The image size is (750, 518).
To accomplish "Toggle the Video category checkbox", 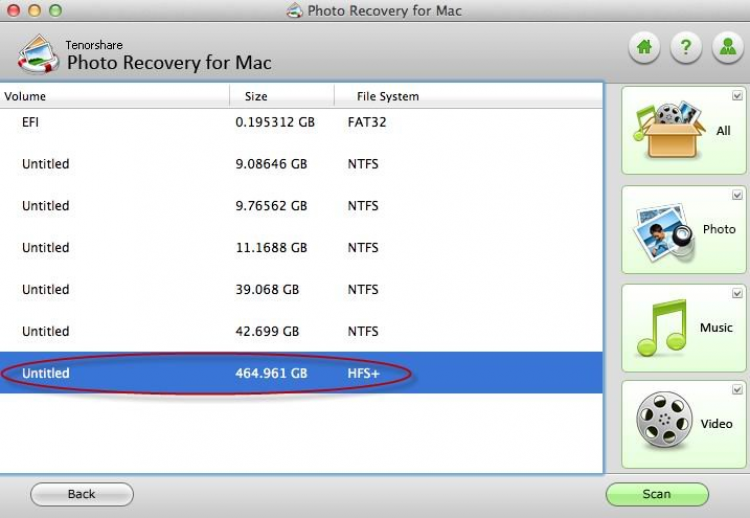I will tap(737, 390).
